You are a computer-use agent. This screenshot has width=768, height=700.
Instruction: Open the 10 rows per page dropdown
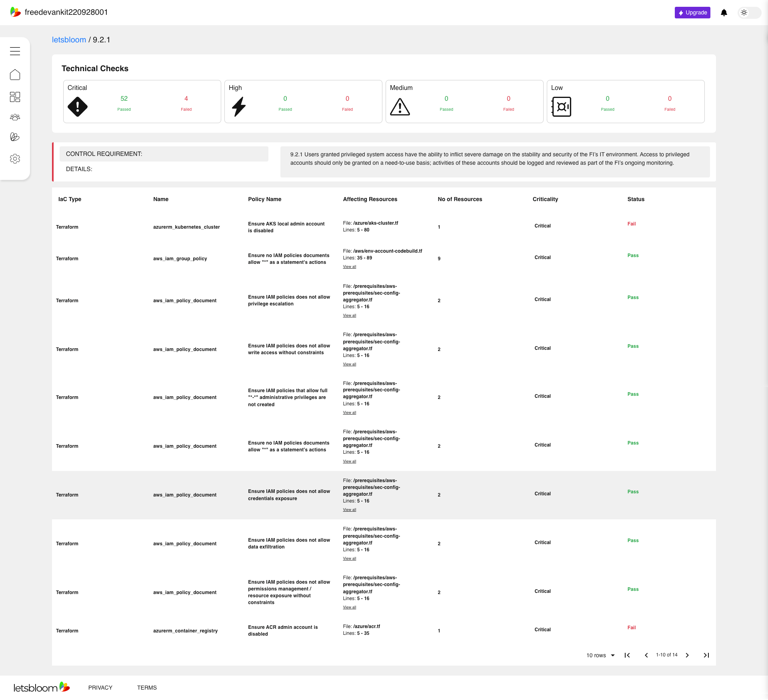pos(600,655)
